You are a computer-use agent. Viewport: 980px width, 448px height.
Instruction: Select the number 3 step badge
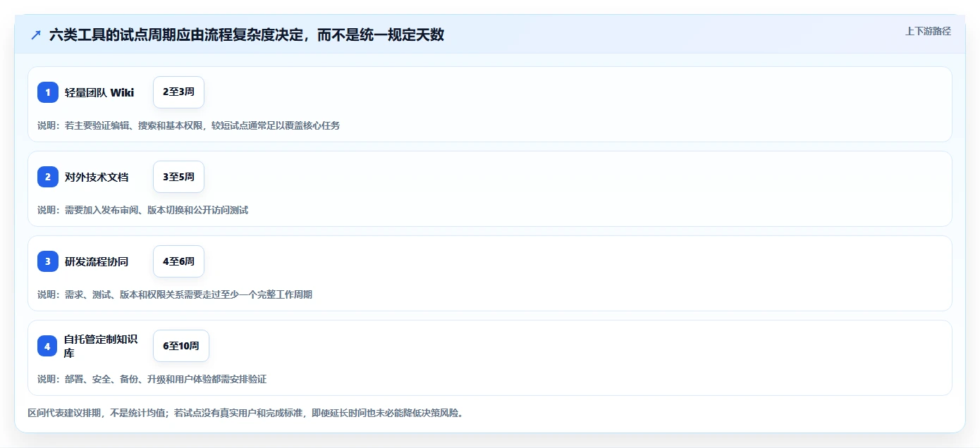[x=48, y=261]
